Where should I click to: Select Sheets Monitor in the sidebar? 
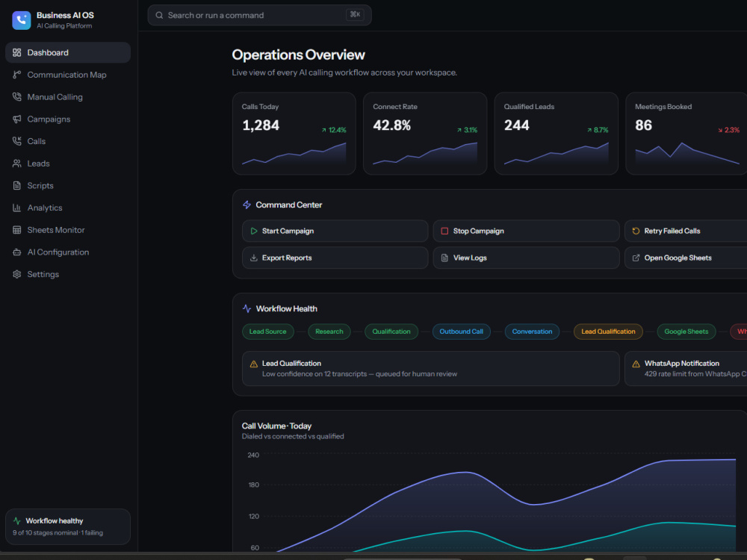click(x=68, y=230)
